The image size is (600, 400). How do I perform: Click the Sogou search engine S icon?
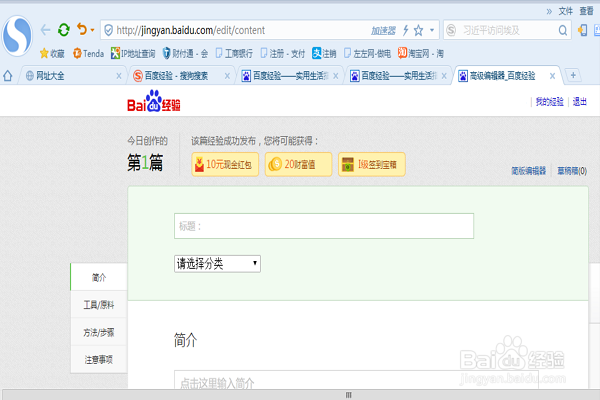[451, 30]
